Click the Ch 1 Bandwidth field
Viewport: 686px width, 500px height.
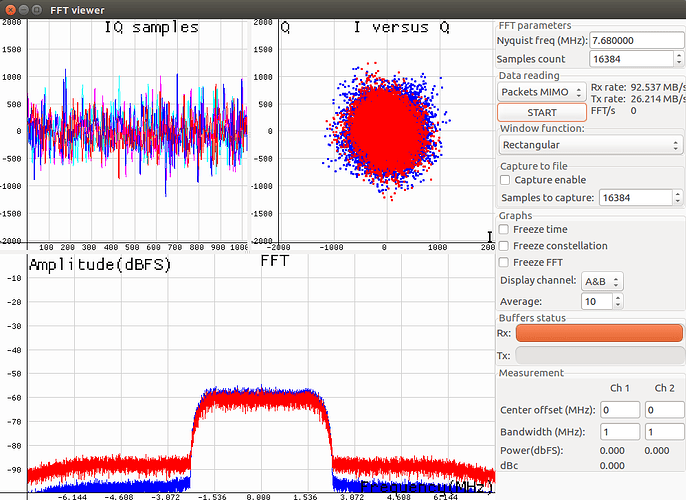620,432
